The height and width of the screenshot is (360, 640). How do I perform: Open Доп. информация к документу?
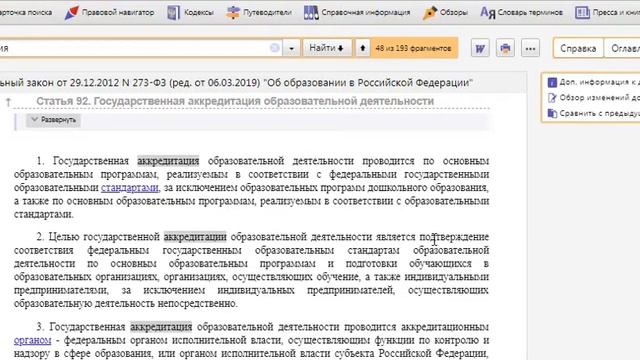593,82
